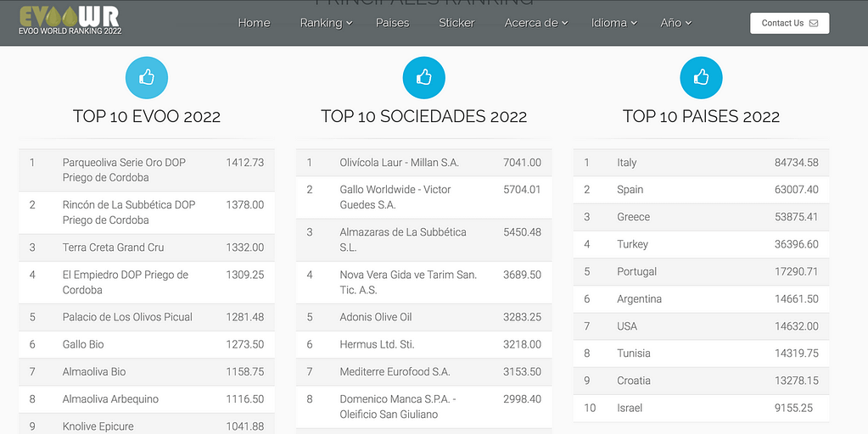Image resolution: width=868 pixels, height=434 pixels.
Task: Click score 1378.00 in EVOO table
Action: (244, 204)
